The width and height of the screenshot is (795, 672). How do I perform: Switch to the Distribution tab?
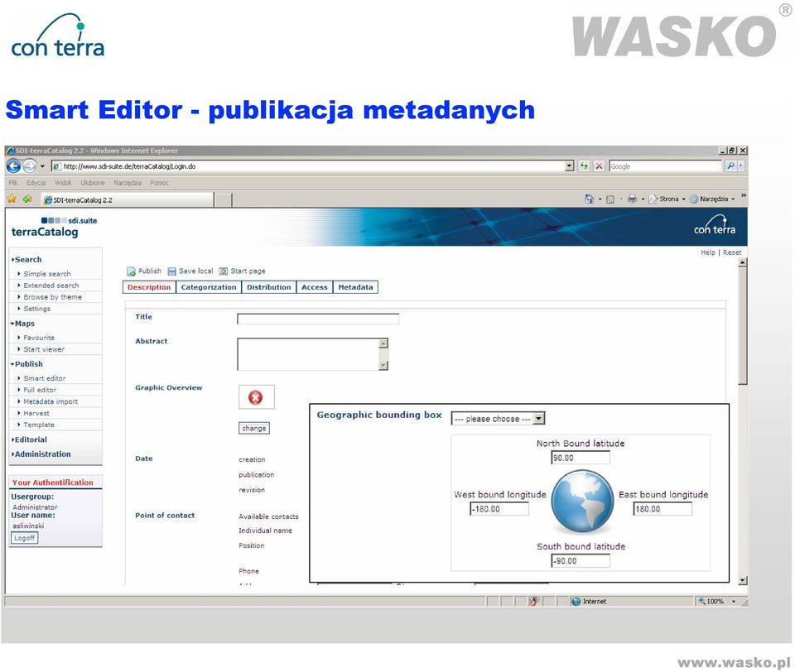pos(268,287)
